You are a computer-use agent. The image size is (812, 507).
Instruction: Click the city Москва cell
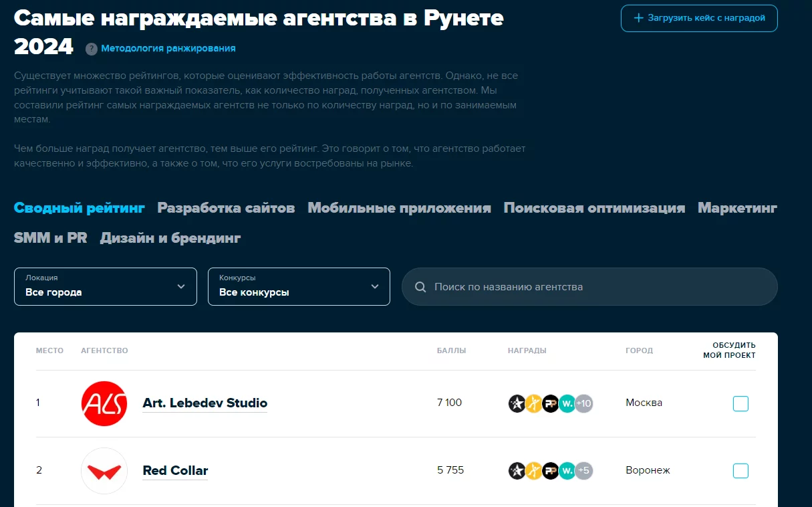pos(644,403)
